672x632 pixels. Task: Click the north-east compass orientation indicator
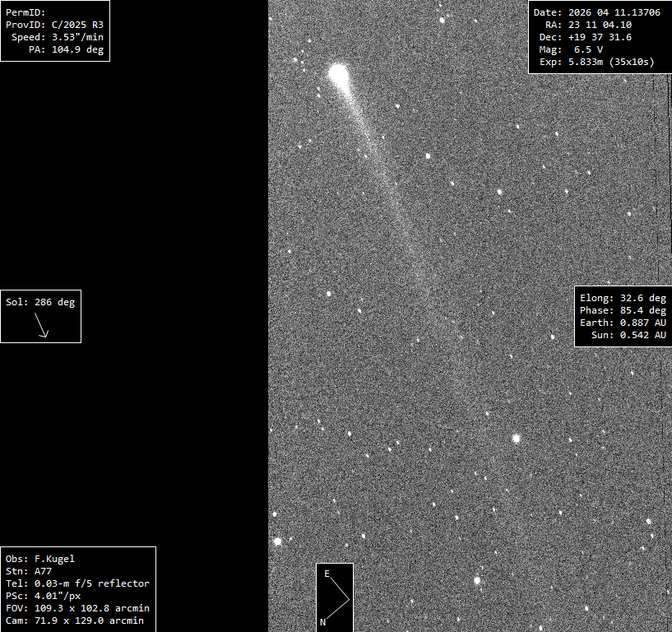point(335,597)
